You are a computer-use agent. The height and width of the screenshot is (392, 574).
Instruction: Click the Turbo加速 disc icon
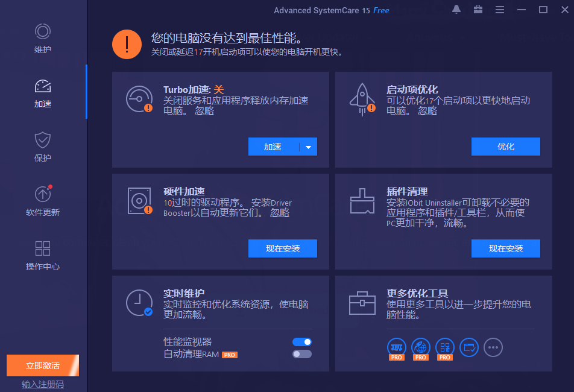pos(139,99)
